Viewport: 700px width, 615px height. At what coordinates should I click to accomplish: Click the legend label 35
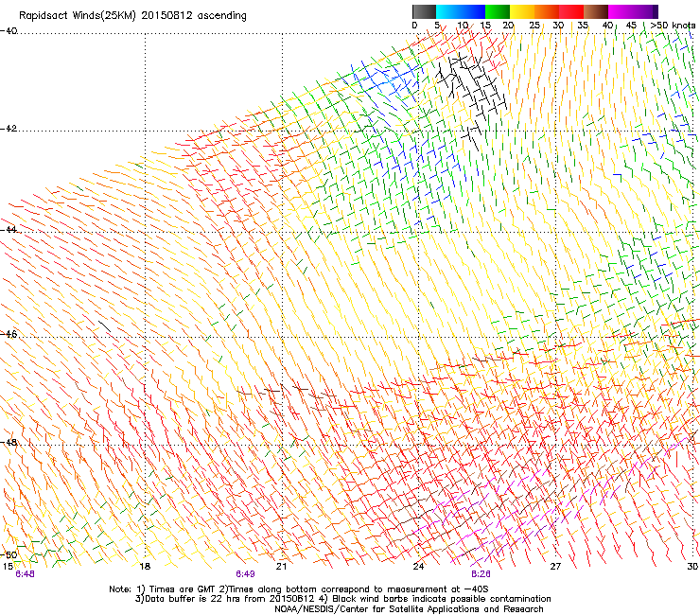[x=583, y=26]
